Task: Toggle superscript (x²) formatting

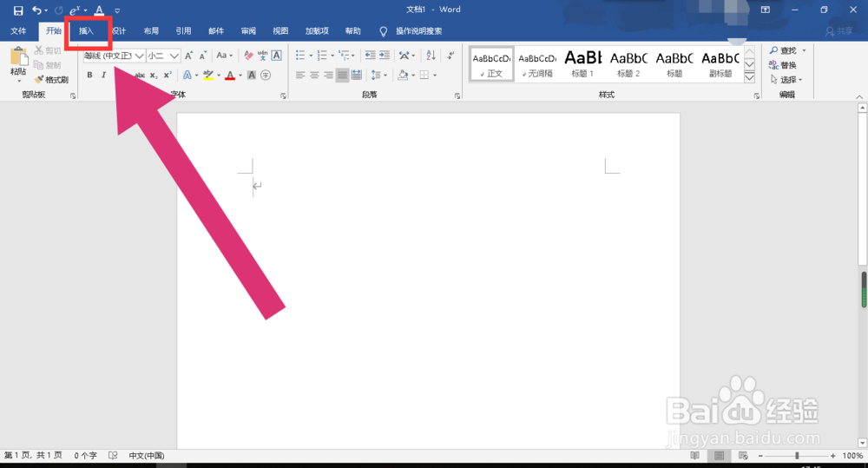Action: coord(168,75)
